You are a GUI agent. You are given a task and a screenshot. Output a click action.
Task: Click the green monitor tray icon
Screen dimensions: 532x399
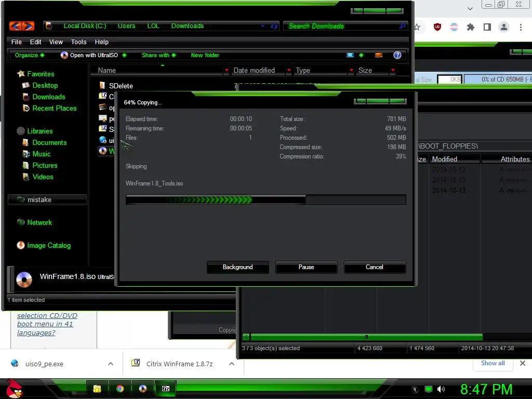(x=429, y=389)
